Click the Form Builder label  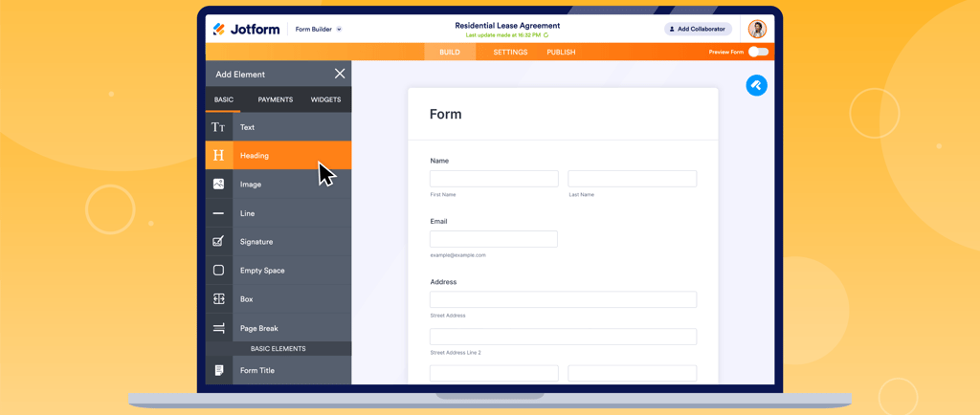pos(314,30)
